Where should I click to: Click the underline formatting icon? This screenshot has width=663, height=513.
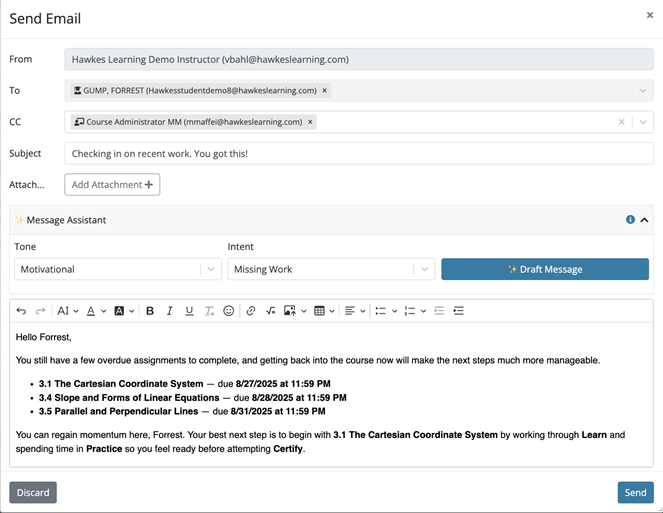tap(189, 311)
